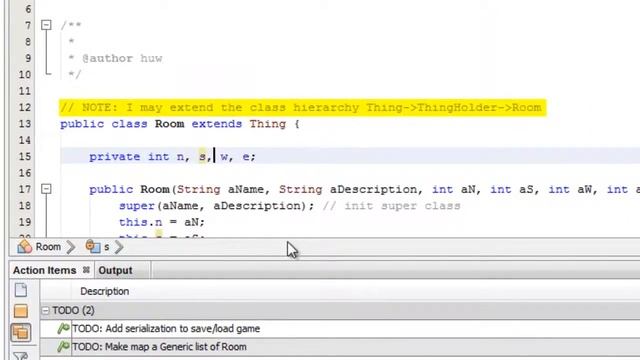
Task: Click 'aDescription' parameter on line 17
Action: [x=373, y=189]
